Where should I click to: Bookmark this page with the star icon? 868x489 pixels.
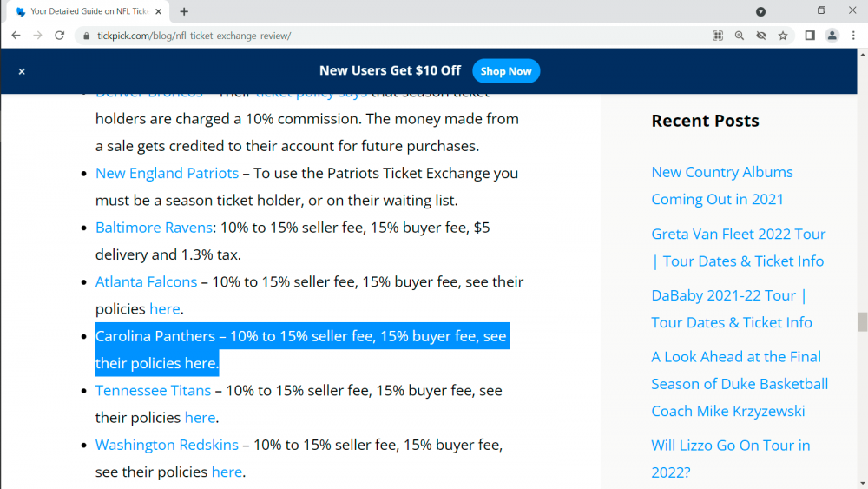click(x=783, y=36)
